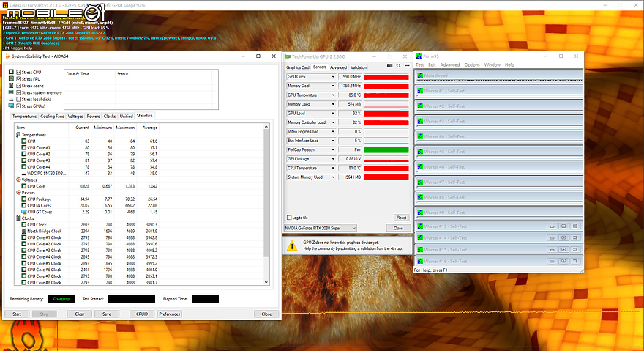Click the Worker #4 Self-Test window icon

pyautogui.click(x=420, y=136)
